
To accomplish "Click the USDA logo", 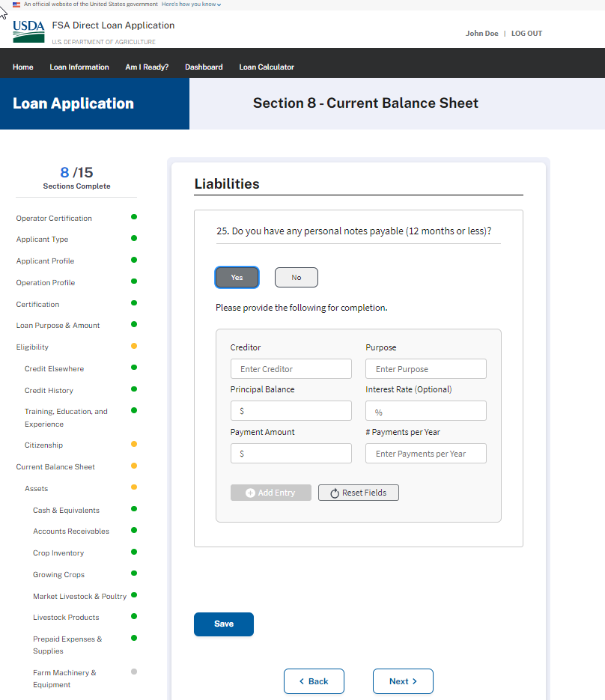I will point(28,31).
